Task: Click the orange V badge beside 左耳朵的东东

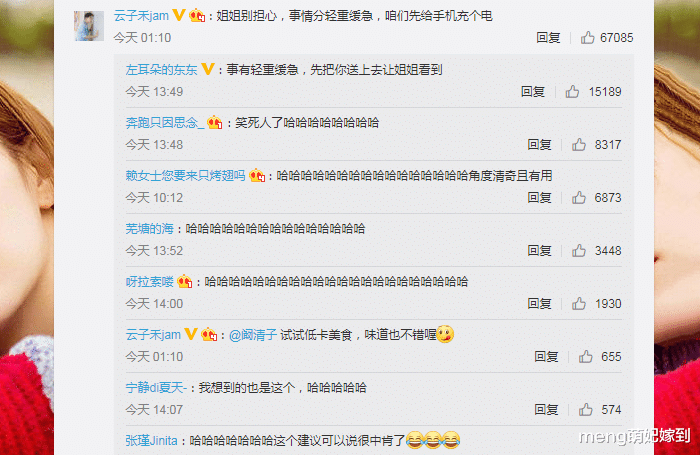Action: [x=208, y=69]
